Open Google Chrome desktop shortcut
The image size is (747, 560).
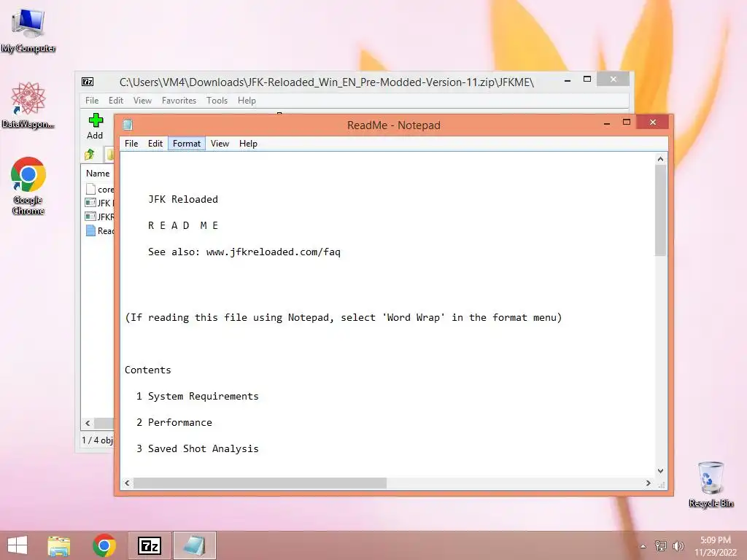[x=28, y=186]
